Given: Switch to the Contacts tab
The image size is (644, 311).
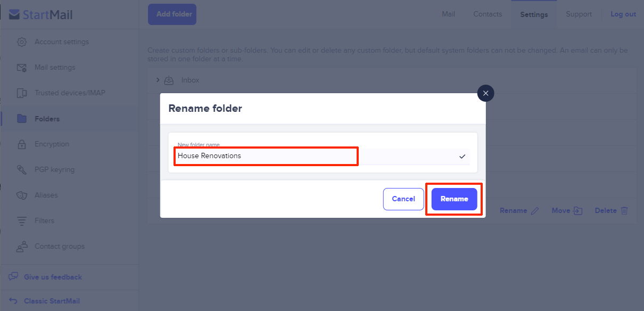Looking at the screenshot, I should (488, 14).
